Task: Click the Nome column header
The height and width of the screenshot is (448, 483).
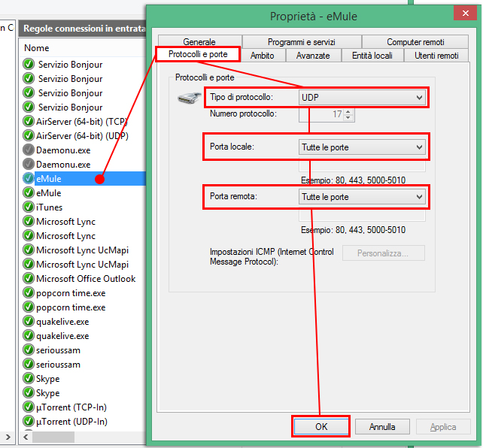Action: click(84, 48)
